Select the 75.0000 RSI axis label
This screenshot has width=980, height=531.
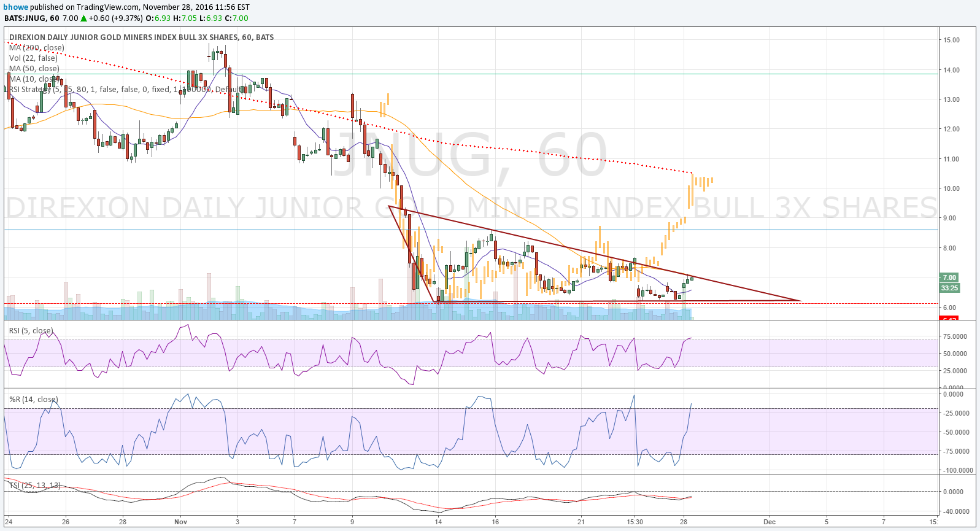coord(955,336)
